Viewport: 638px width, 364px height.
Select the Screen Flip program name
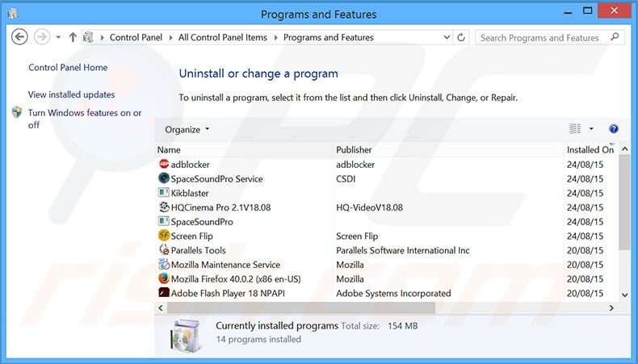tap(191, 236)
